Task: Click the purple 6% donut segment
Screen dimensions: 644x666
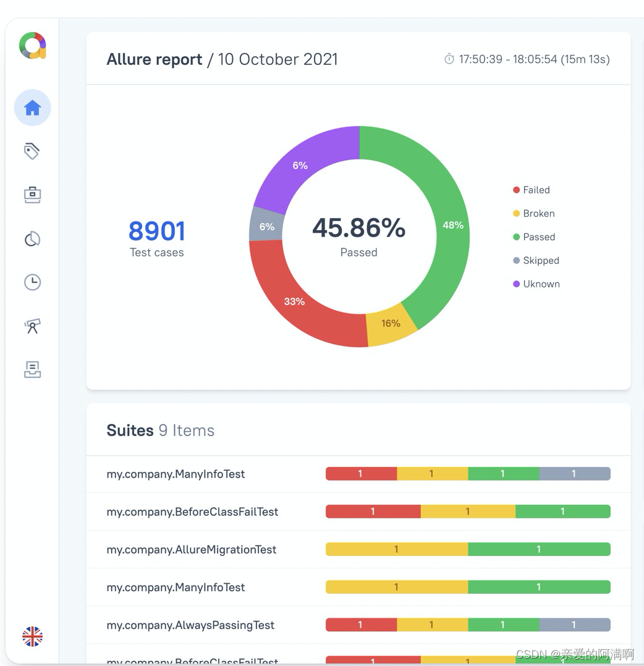Action: 300,166
